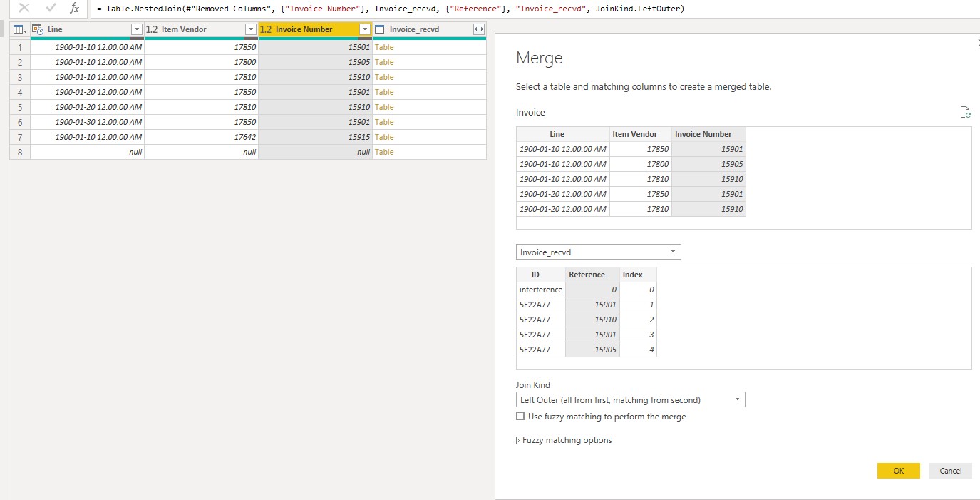Open the Invoice_recvd table selection dropdown

(598, 252)
